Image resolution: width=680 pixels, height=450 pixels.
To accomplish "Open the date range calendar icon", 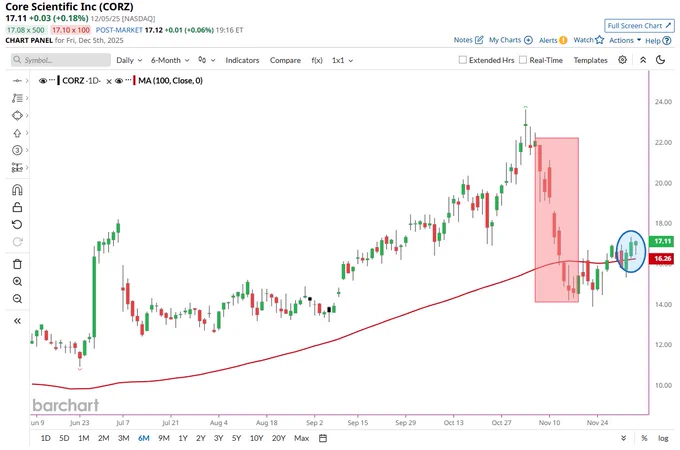I will tap(323, 438).
